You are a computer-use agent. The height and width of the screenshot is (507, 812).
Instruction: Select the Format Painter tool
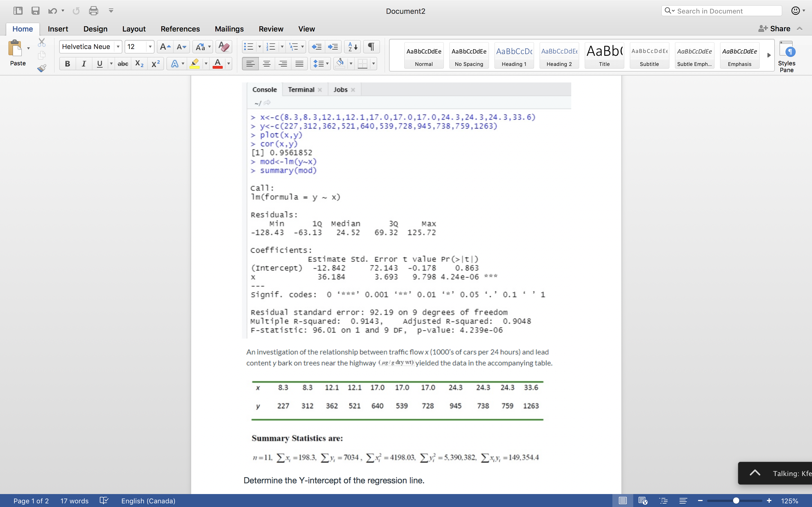[42, 68]
